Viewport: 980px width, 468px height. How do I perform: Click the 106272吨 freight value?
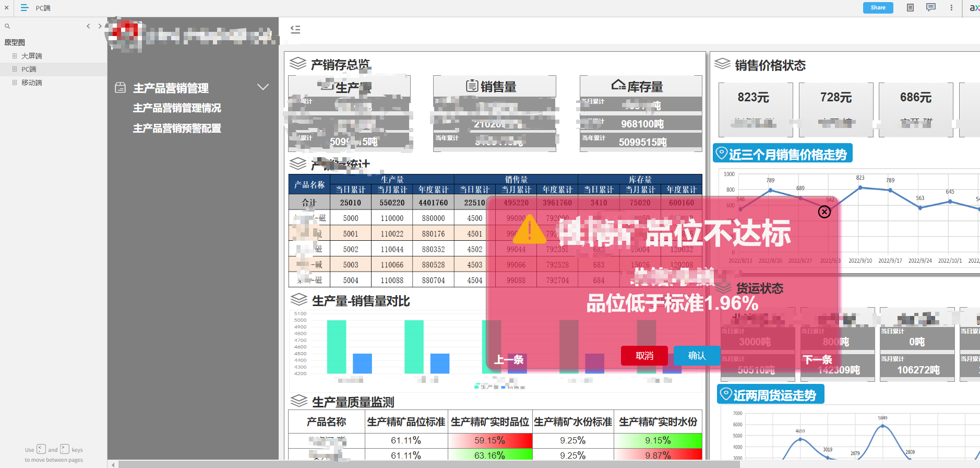(918, 370)
